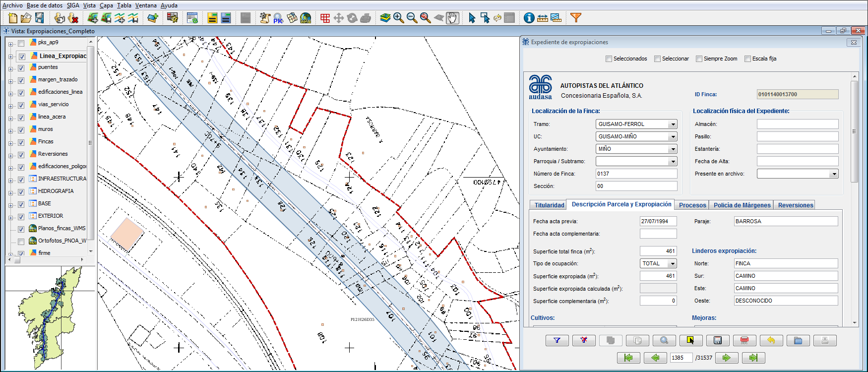Click the form's vertical scrollbar down arrow
Screen dimensions: 868x372
[x=854, y=323]
